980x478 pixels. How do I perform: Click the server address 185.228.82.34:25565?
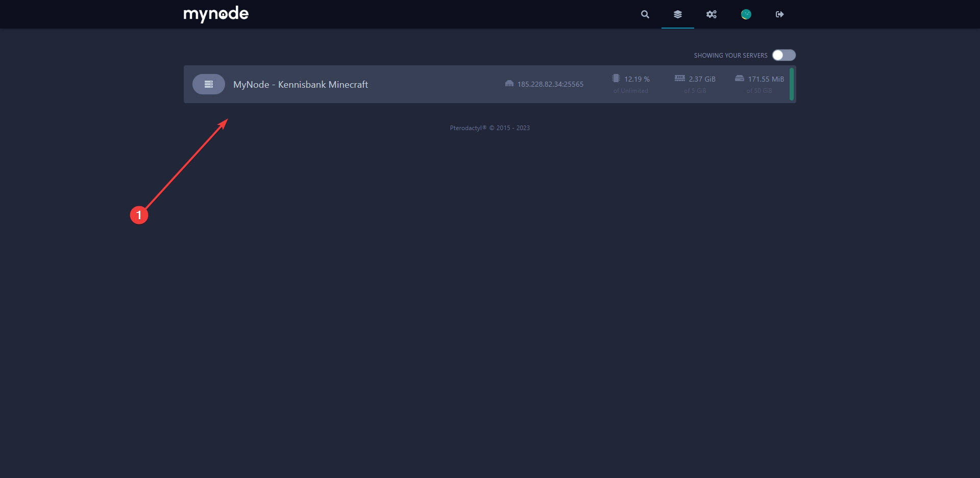550,84
